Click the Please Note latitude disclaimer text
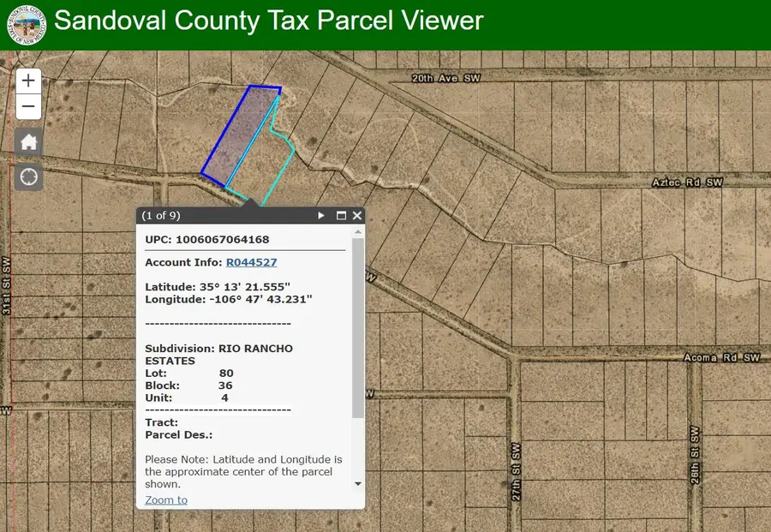This screenshot has width=771, height=532. click(x=243, y=471)
